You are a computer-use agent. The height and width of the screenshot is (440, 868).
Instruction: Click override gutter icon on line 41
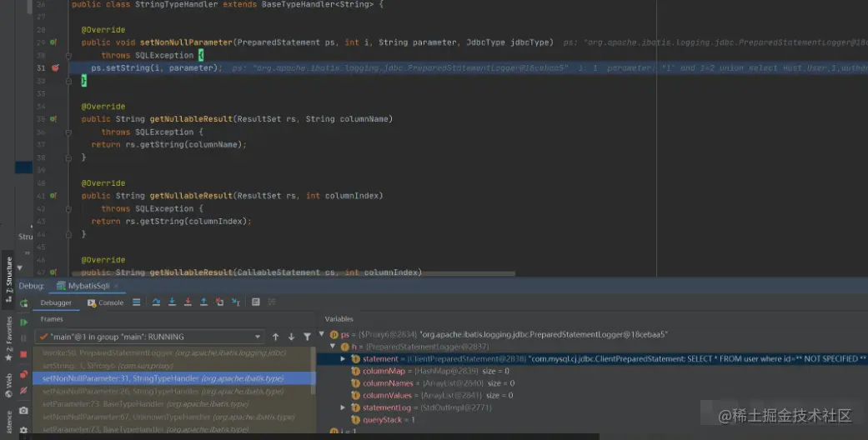tap(53, 195)
